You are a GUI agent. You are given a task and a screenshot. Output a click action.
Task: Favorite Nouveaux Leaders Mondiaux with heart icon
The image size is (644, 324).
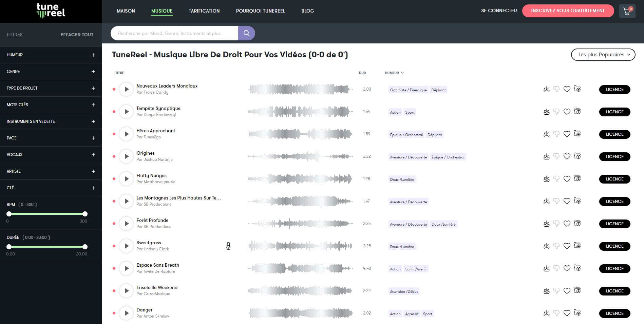(567, 89)
